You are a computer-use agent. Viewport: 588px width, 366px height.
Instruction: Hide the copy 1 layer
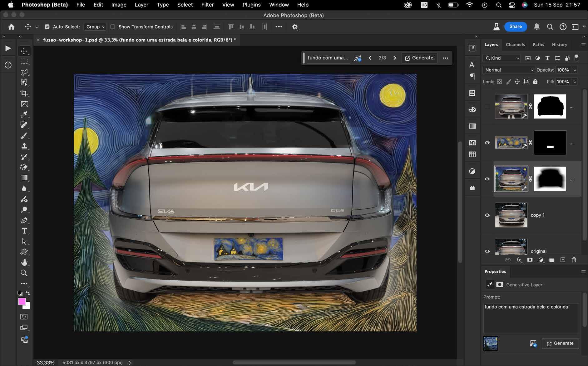(487, 215)
